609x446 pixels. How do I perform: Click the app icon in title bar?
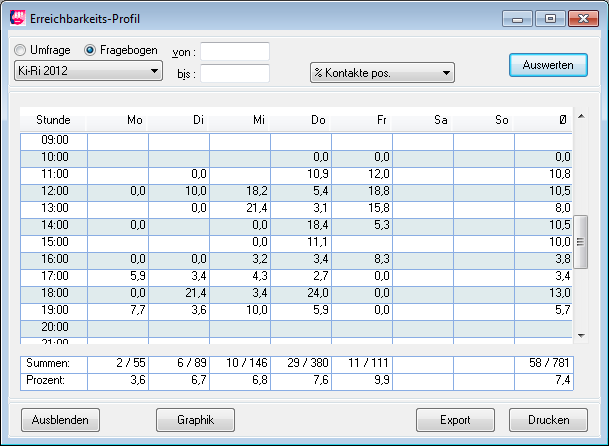(17, 17)
